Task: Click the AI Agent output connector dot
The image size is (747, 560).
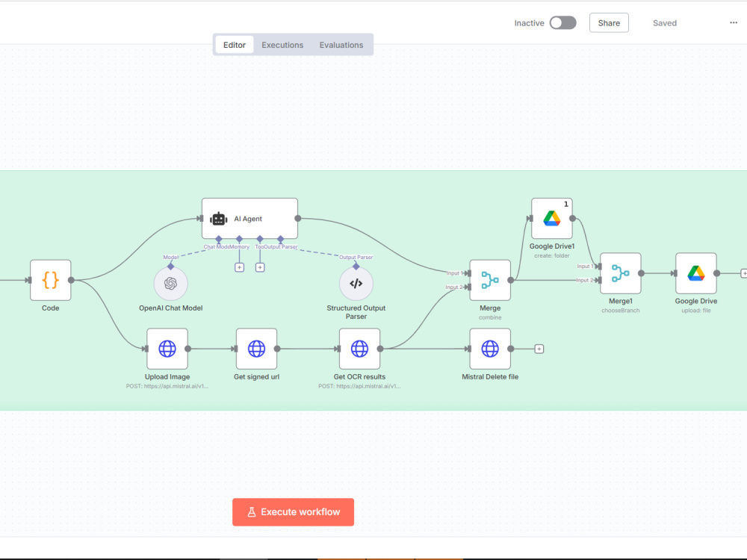Action: (298, 219)
